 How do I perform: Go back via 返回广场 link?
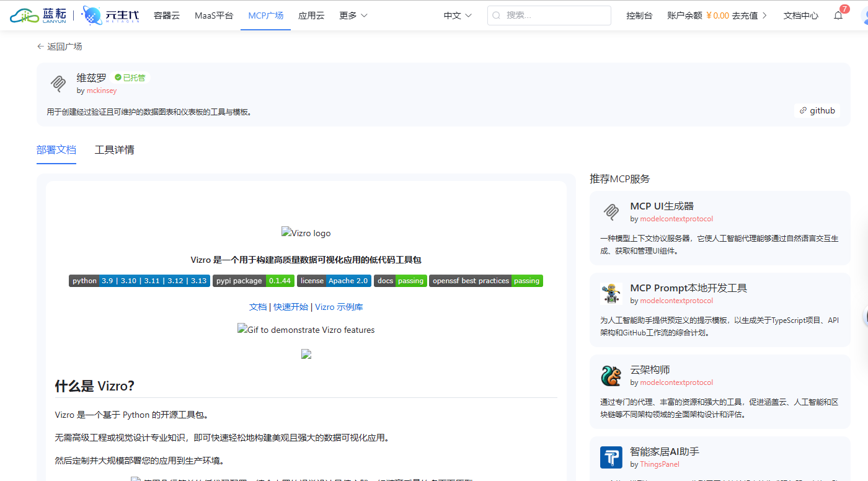(x=60, y=46)
